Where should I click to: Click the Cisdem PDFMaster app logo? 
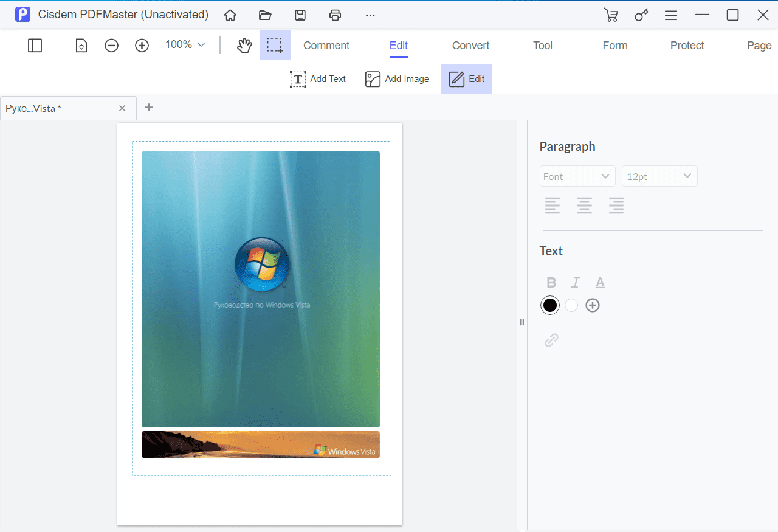click(x=22, y=15)
